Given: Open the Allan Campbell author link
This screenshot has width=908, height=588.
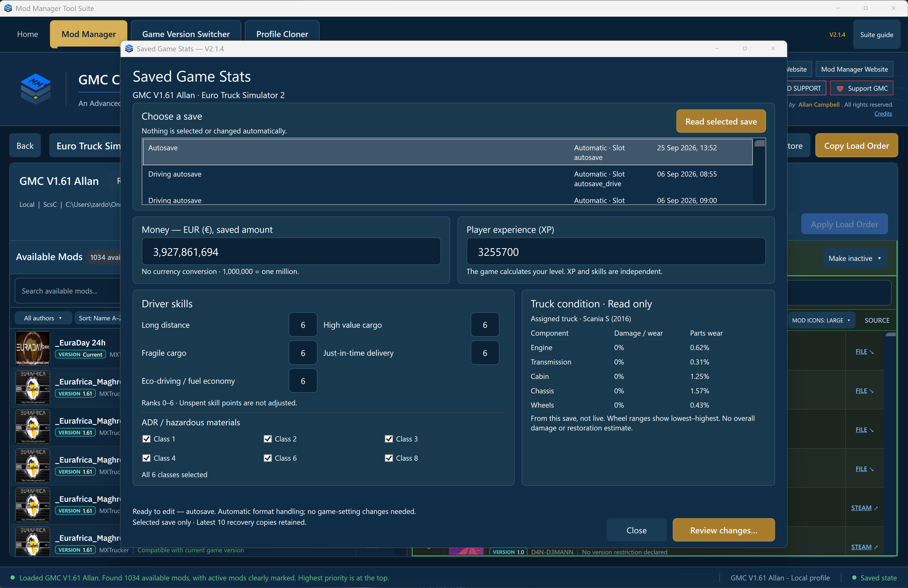Looking at the screenshot, I should point(819,105).
